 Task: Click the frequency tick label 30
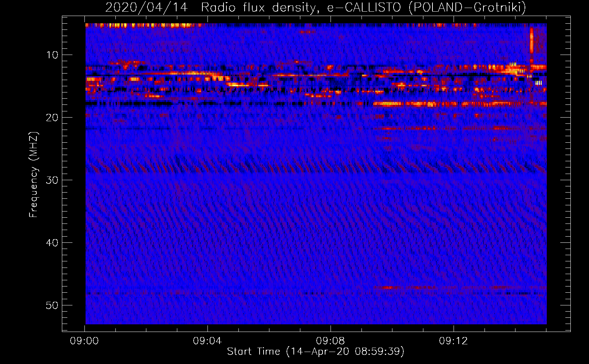click(52, 180)
